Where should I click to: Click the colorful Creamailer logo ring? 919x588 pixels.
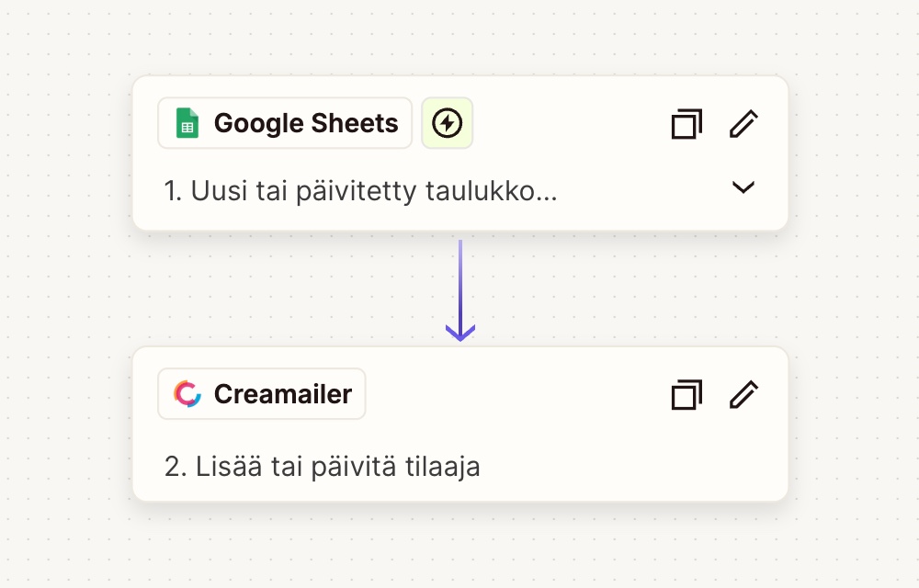[187, 393]
